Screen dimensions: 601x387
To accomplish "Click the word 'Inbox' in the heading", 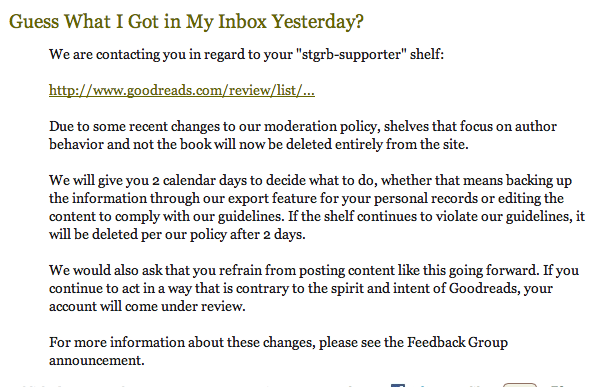I will tap(242, 21).
